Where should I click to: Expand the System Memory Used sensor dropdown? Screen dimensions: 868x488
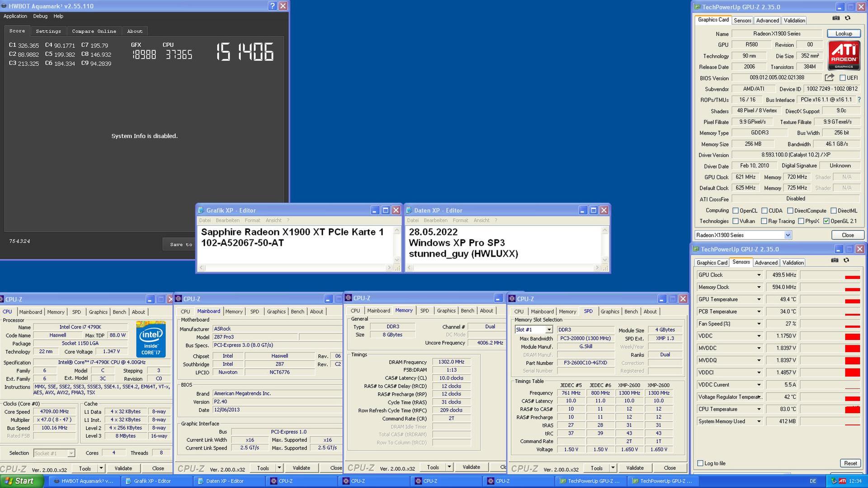(759, 421)
